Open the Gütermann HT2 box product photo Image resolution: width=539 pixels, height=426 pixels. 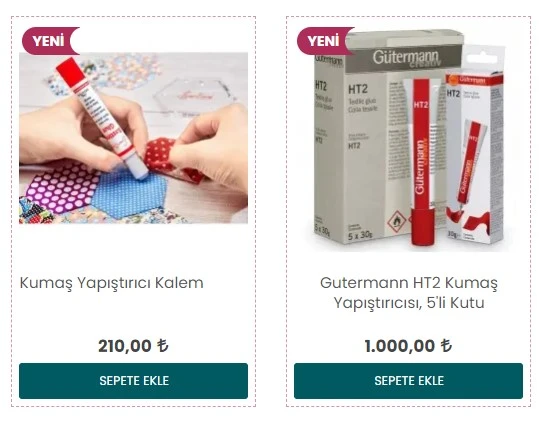pyautogui.click(x=408, y=139)
